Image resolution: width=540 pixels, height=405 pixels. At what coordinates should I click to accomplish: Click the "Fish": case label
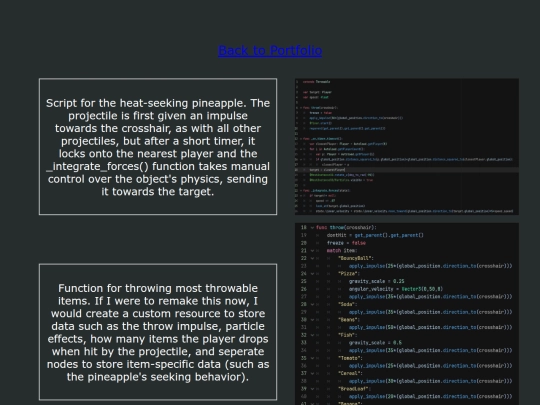347,335
